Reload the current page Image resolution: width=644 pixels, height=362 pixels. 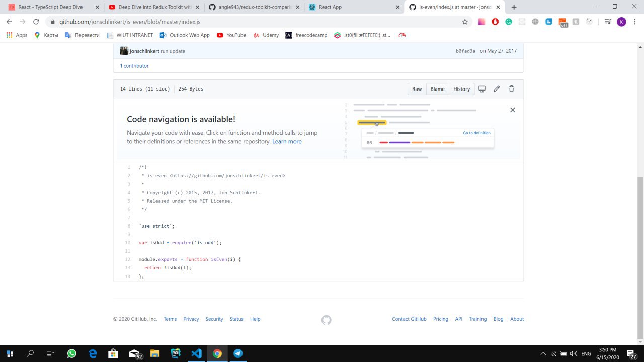coord(36,22)
